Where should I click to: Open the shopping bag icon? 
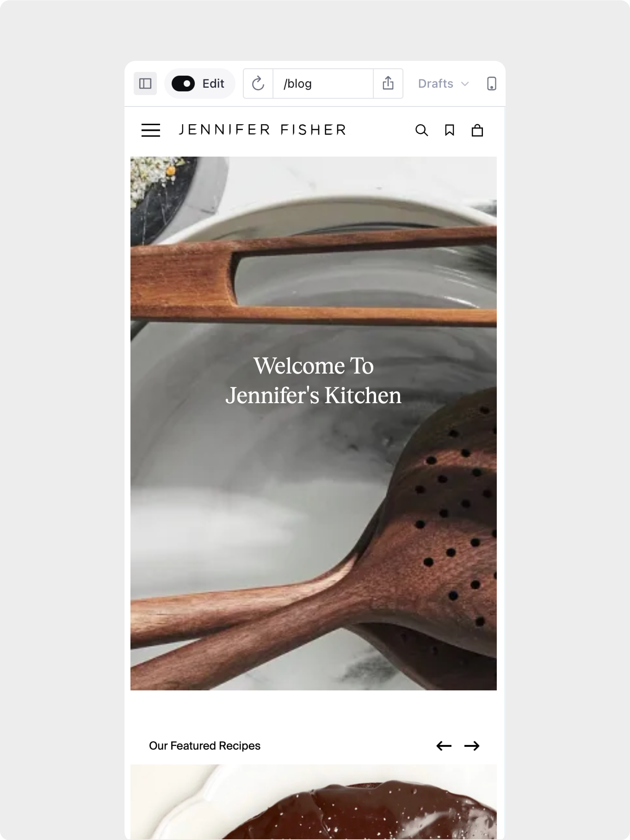(477, 130)
